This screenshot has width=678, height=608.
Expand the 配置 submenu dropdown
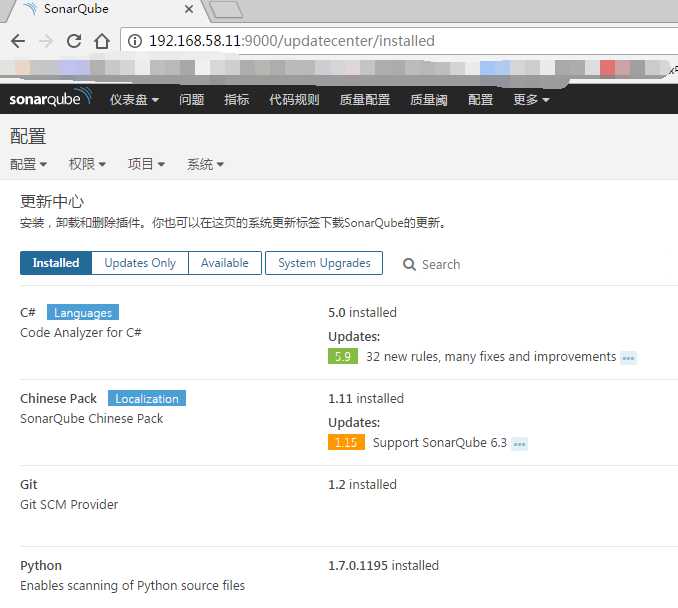tap(28, 164)
